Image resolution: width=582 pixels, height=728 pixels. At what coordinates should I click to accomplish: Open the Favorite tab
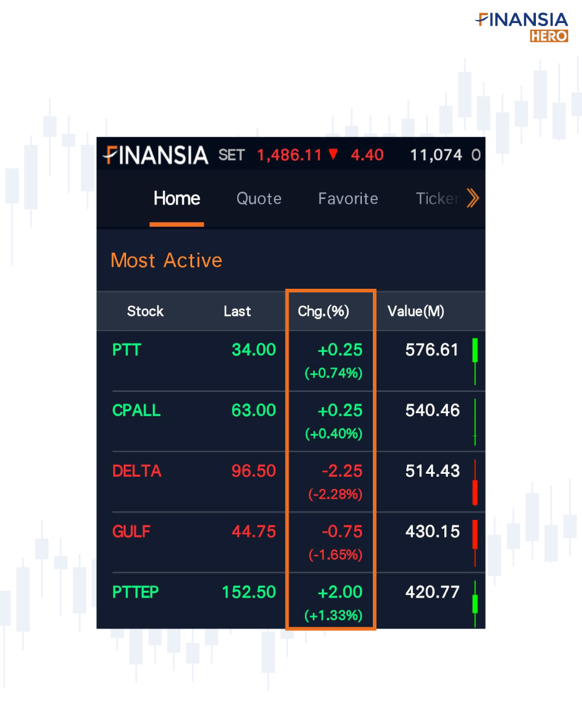(x=348, y=198)
